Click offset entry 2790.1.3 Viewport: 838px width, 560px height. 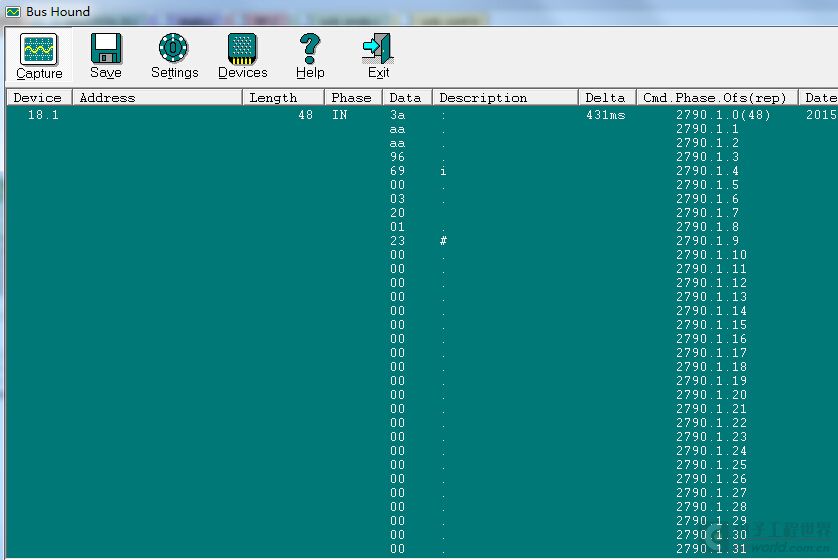click(708, 157)
